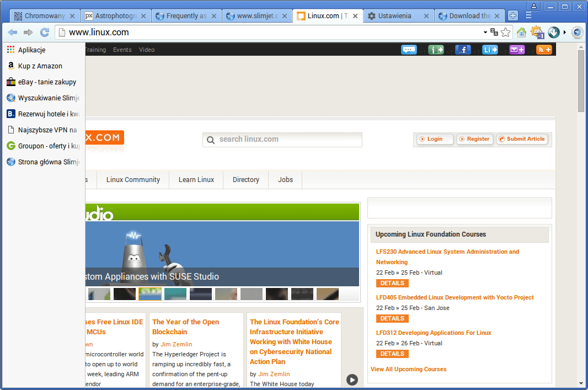Click DETAILS button under LFD312 course

click(x=392, y=354)
